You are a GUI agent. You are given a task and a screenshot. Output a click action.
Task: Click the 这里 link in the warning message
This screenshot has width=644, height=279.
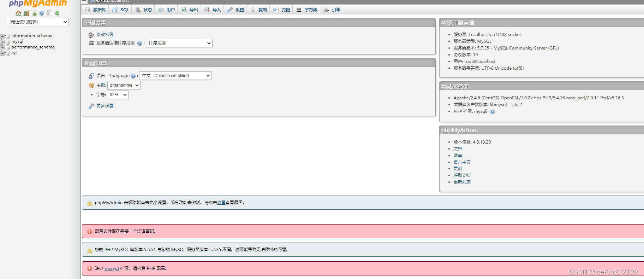[221, 203]
